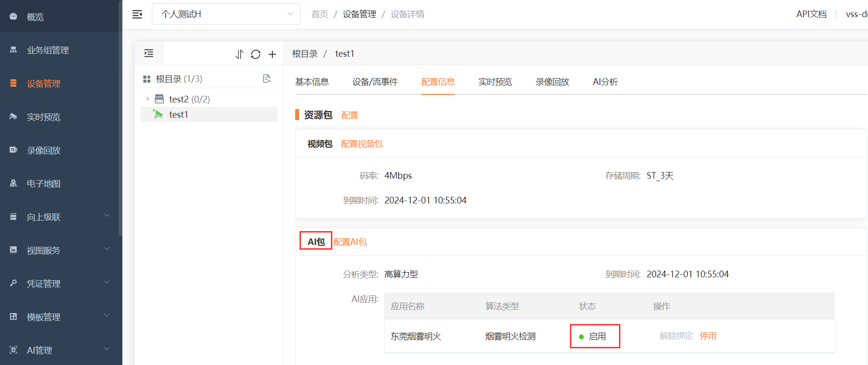Open API文档 link in header
The width and height of the screenshot is (868, 365).
tap(811, 14)
